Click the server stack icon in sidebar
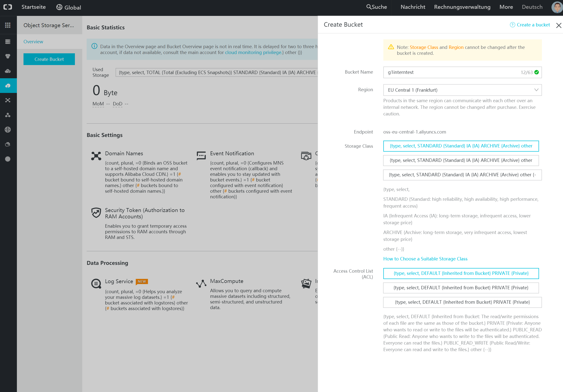The image size is (563, 392). click(x=8, y=42)
